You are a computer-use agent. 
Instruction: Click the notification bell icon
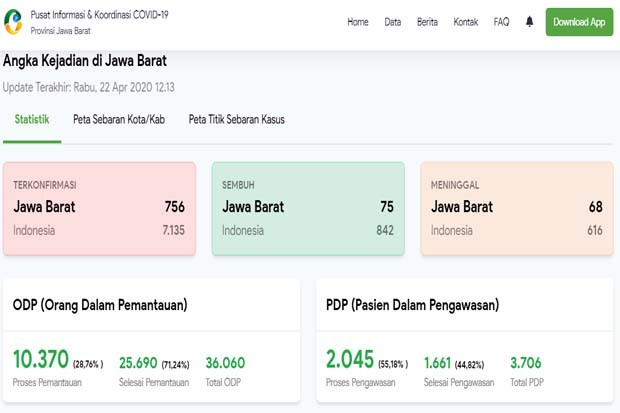(529, 22)
